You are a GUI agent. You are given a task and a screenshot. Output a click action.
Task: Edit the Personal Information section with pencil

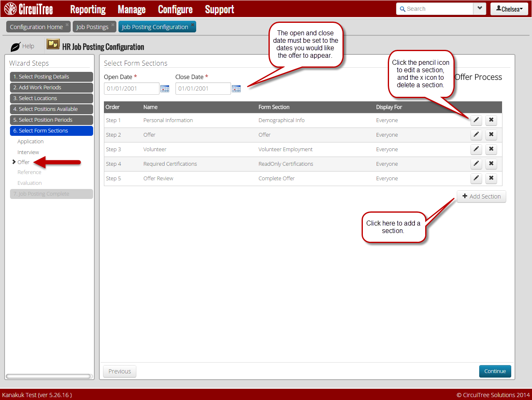coord(476,120)
